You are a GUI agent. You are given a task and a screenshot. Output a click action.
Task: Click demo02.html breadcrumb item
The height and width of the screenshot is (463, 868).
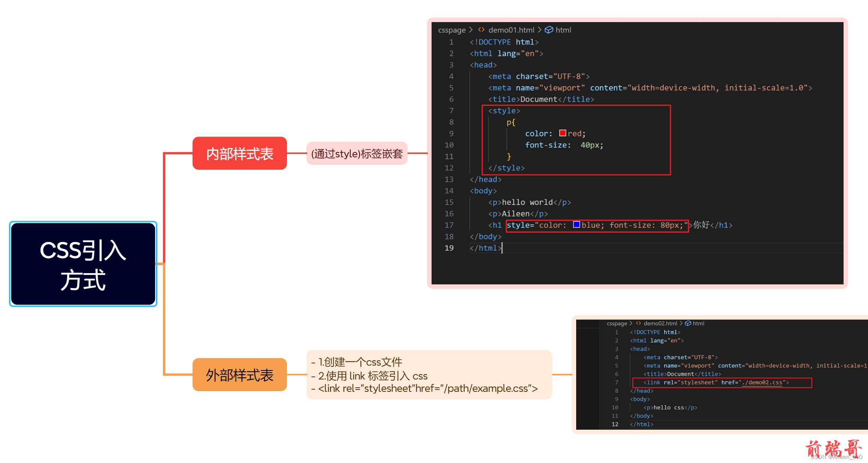coord(660,323)
